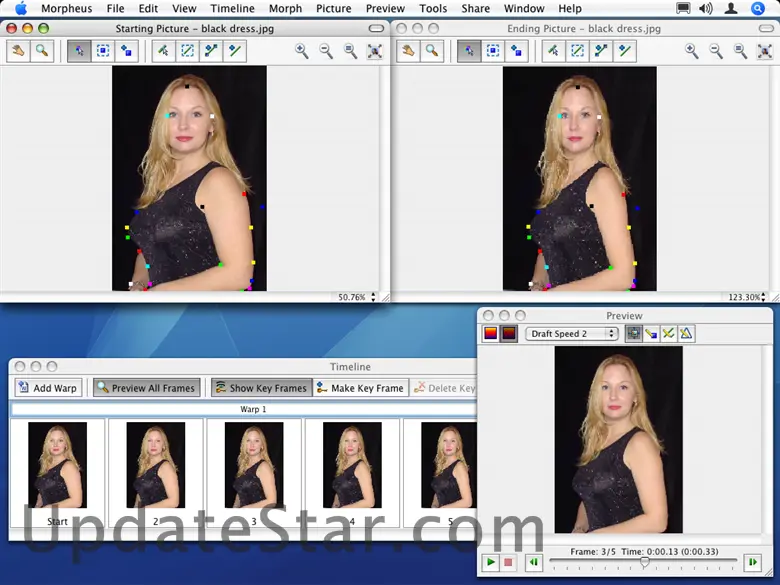Pick the line with dots tool in Starting Picture
This screenshot has height=585, width=780.
click(211, 51)
